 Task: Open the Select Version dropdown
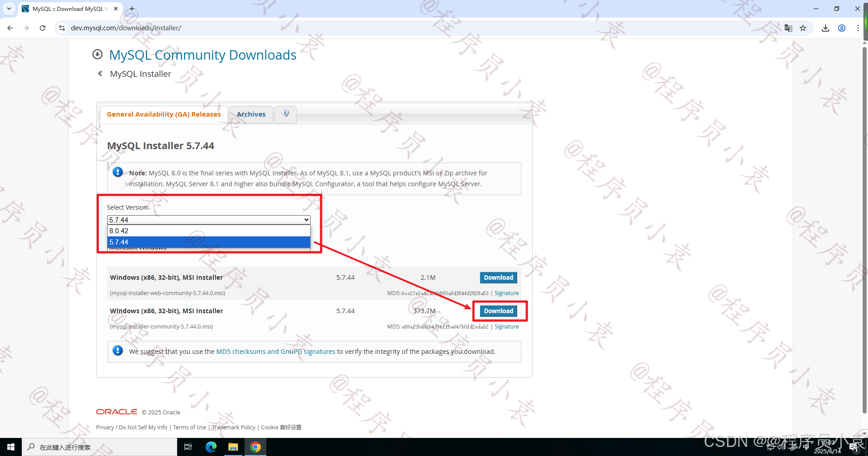(x=208, y=220)
